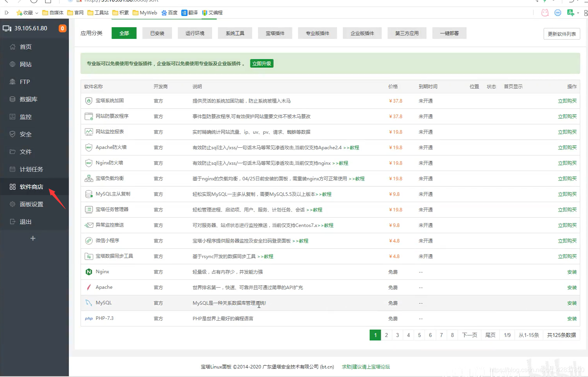The image size is (588, 377).
Task: Open the 收藏 bookmarks dropdown
Action: coord(27,12)
